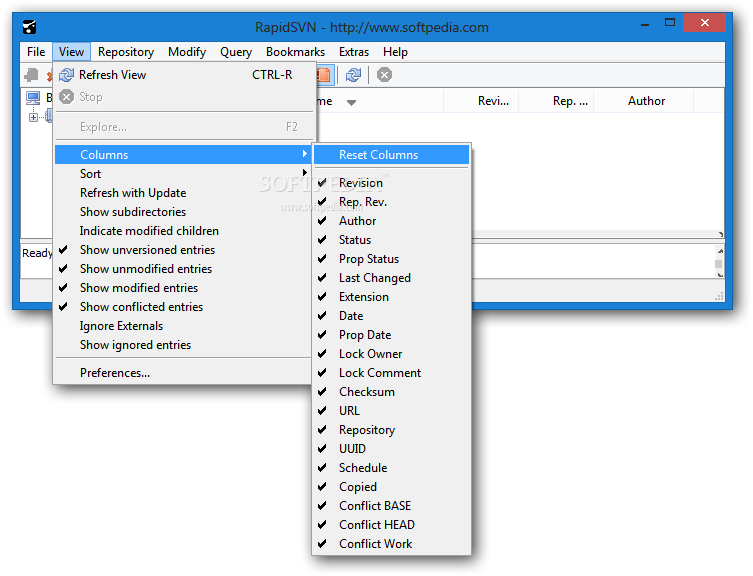This screenshot has width=753, height=576.
Task: Open the Modify menu
Action: coord(187,52)
